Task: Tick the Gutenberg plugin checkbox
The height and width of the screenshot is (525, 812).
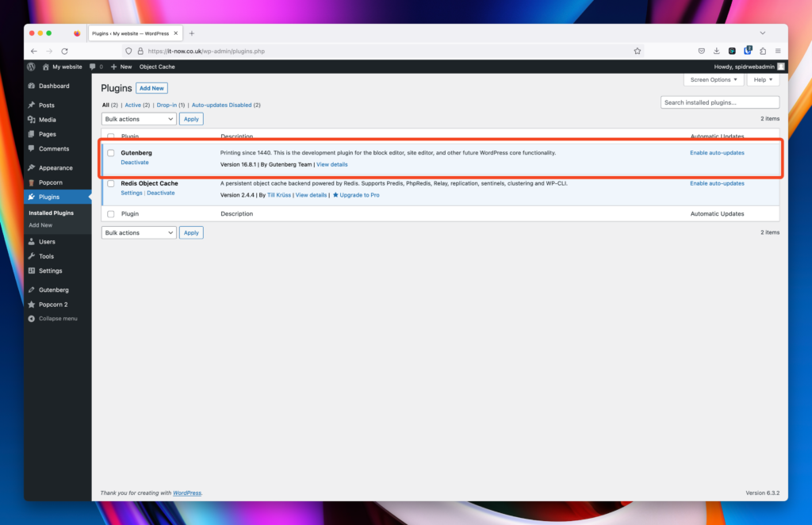Action: [111, 153]
